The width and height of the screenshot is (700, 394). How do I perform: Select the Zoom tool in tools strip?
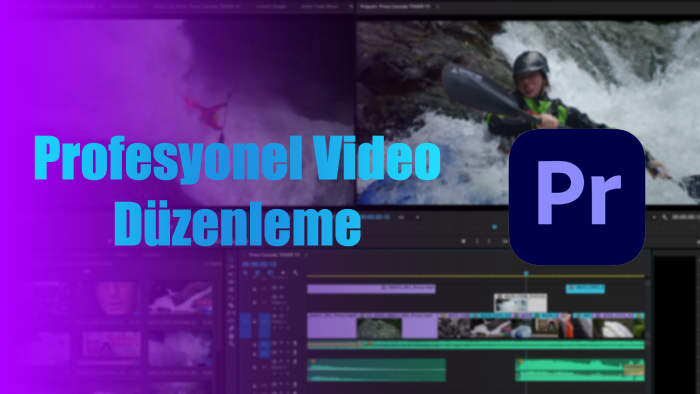pyautogui.click(x=231, y=344)
